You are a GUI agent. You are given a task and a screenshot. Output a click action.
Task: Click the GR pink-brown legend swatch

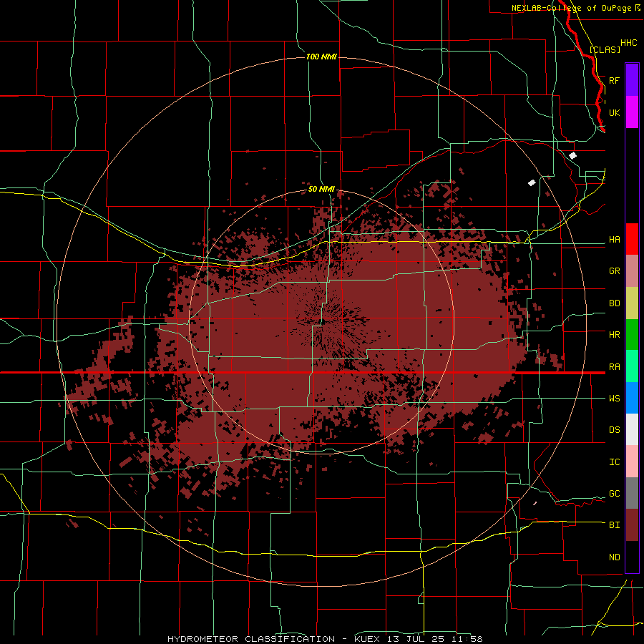[x=632, y=271]
